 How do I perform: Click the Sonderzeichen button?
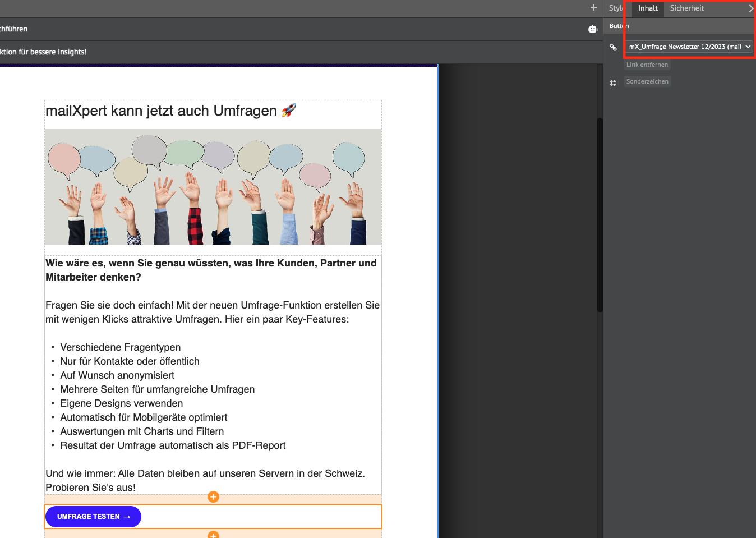[647, 81]
